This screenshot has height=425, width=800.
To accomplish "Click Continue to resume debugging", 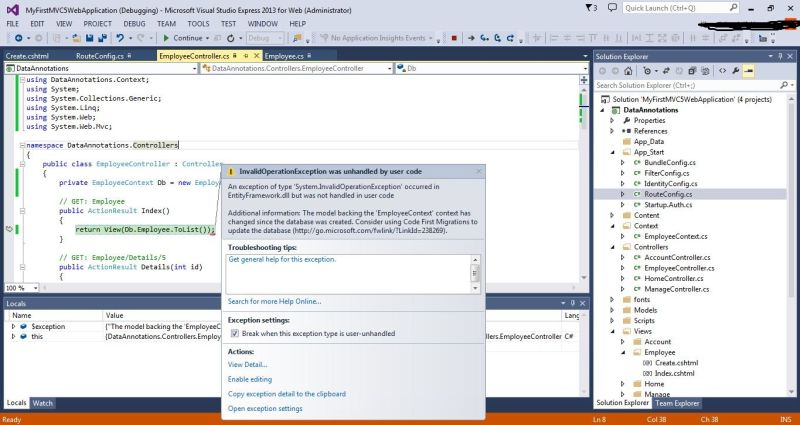I will [183, 38].
